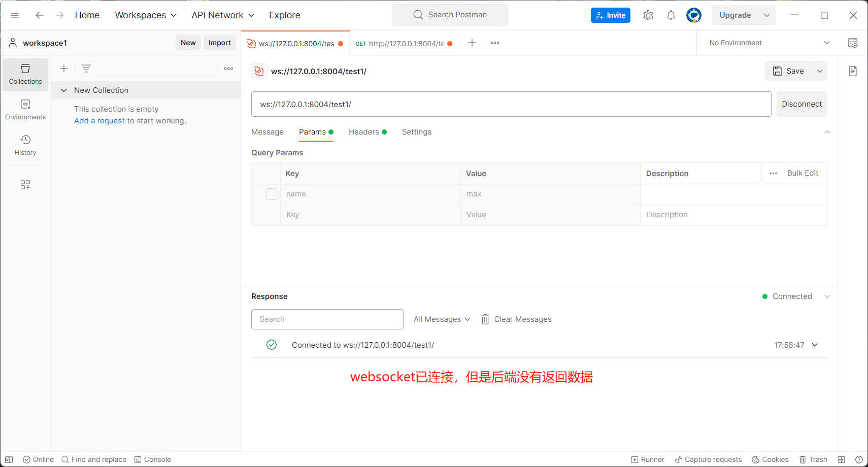Click the New button
The width and height of the screenshot is (868, 467).
tap(188, 43)
